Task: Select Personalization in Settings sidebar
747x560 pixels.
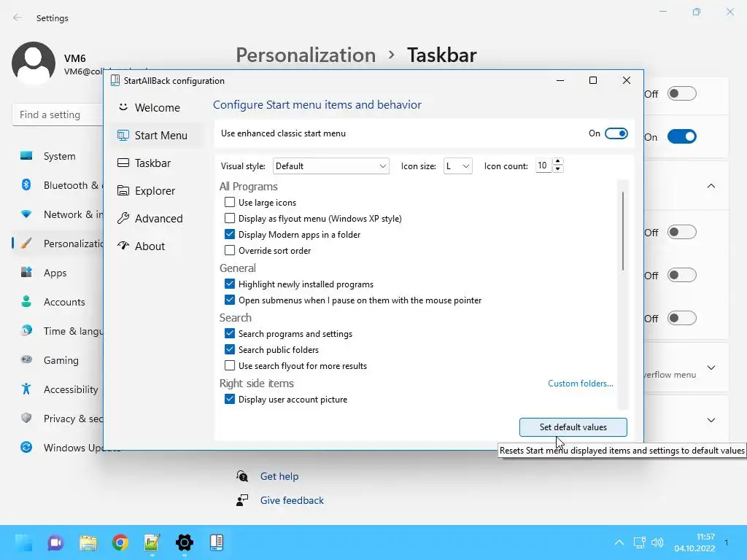Action: (x=58, y=244)
